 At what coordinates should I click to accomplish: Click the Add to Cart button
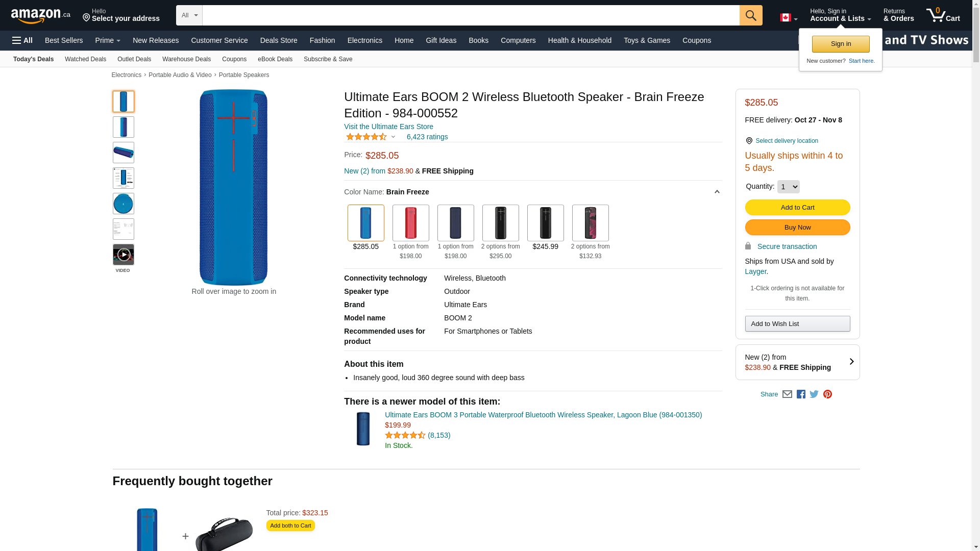click(x=797, y=208)
